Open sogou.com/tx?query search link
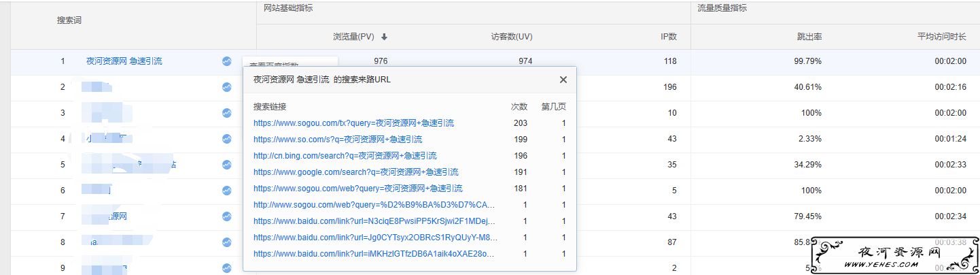The height and width of the screenshot is (275, 980). 353,123
